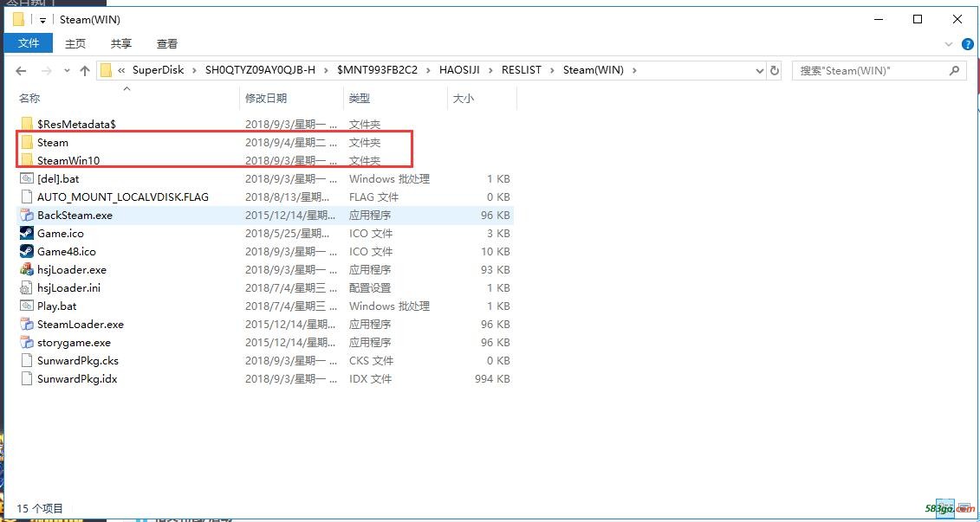Go back with the Back arrow
This screenshot has height=522, width=980.
pos(22,71)
